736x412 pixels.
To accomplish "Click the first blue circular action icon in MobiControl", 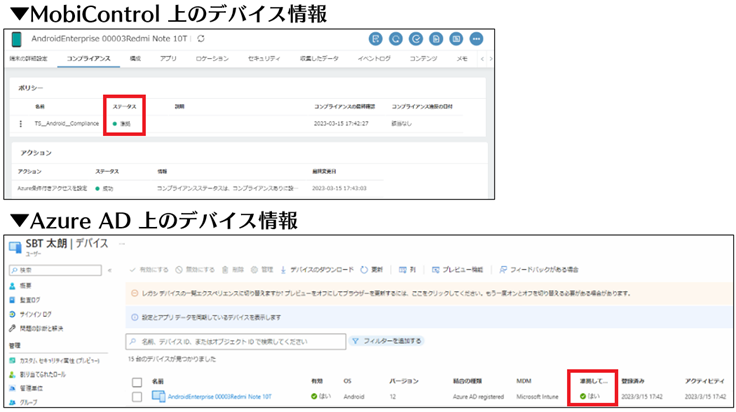I will [376, 39].
